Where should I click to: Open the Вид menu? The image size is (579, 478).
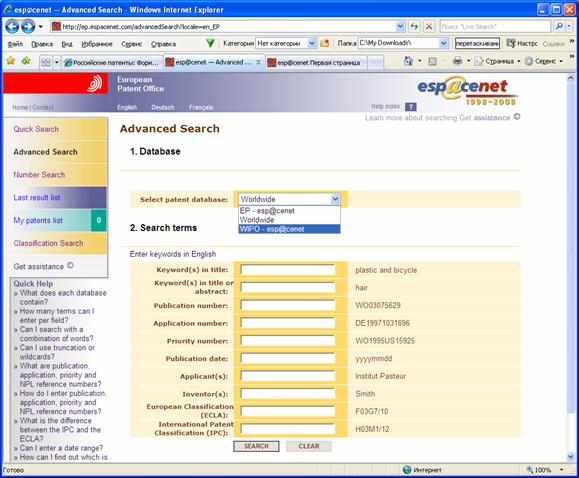click(x=67, y=44)
